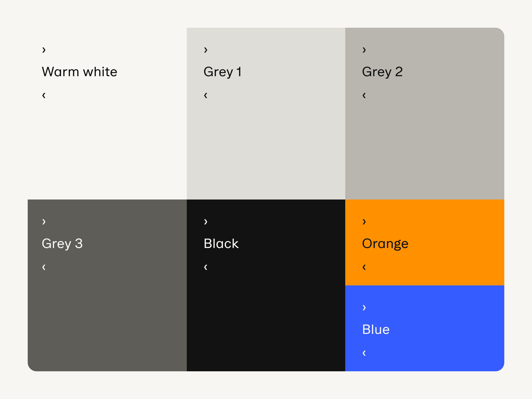Click the left chevron below Orange
532x399 pixels.
click(364, 267)
